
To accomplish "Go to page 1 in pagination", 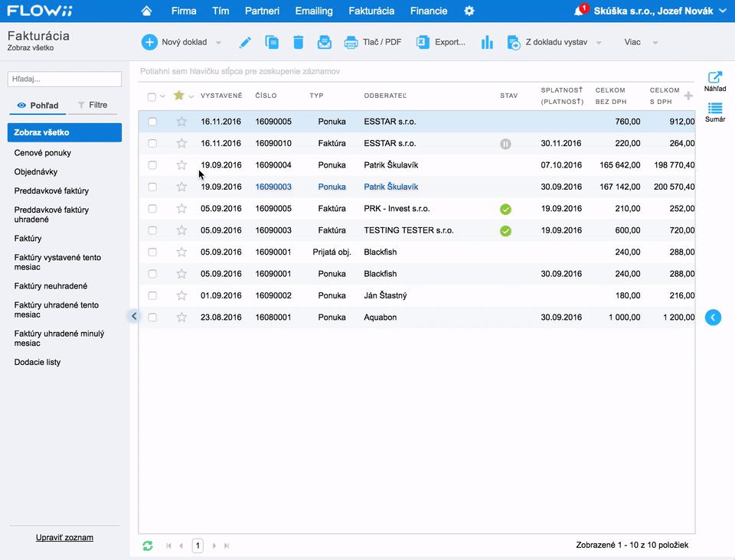I will point(198,545).
